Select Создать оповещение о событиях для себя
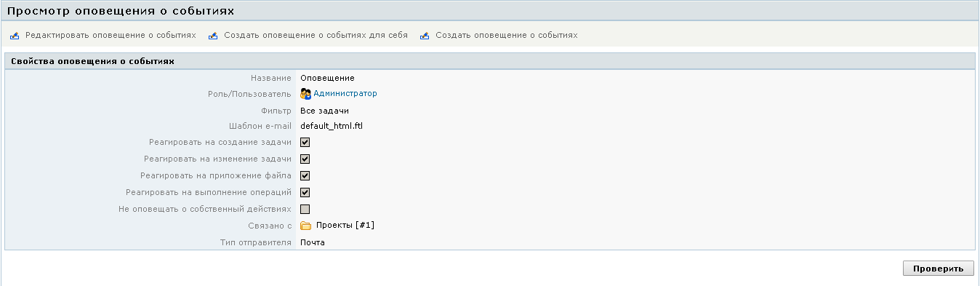 click(x=316, y=35)
